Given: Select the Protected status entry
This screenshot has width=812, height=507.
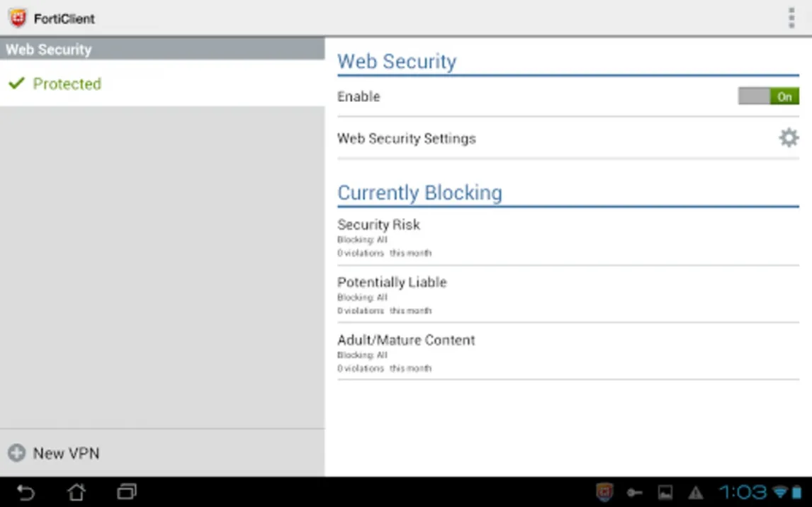Looking at the screenshot, I should 67,84.
